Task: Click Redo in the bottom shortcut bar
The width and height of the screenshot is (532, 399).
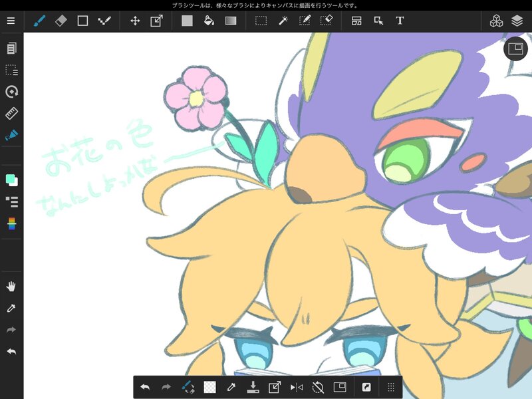Action: (166, 387)
